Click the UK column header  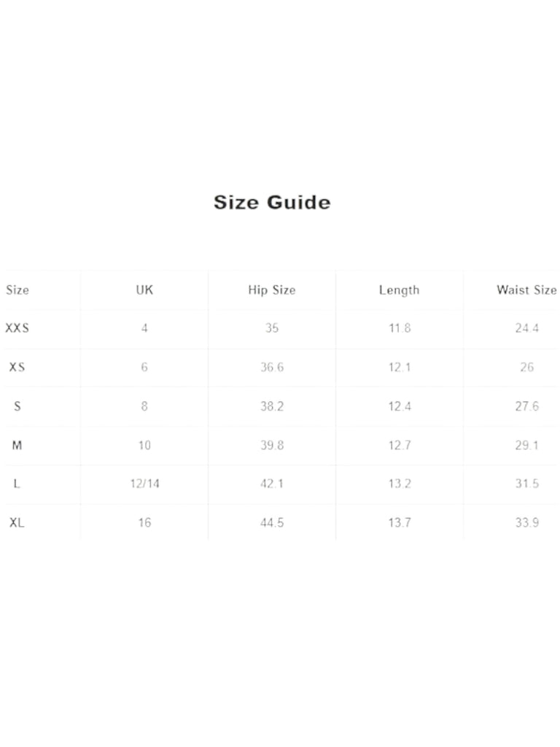click(144, 290)
